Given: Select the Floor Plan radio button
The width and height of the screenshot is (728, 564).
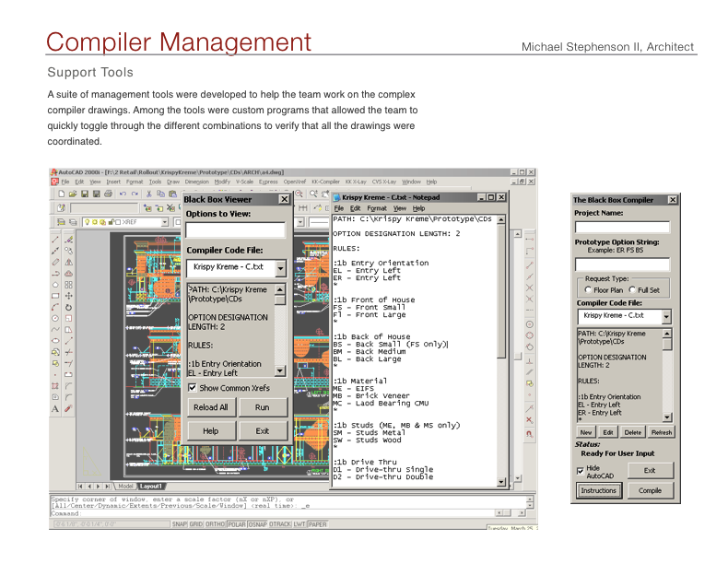Looking at the screenshot, I should pyautogui.click(x=588, y=289).
